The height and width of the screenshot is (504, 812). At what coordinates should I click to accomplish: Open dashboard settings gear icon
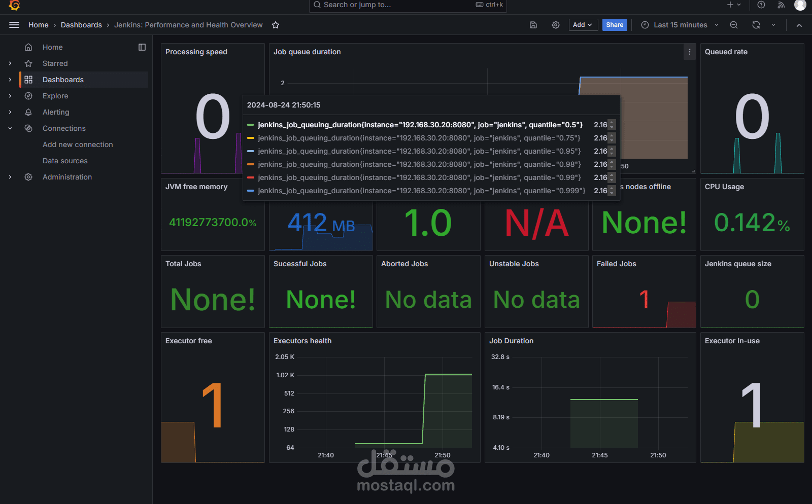pyautogui.click(x=556, y=25)
